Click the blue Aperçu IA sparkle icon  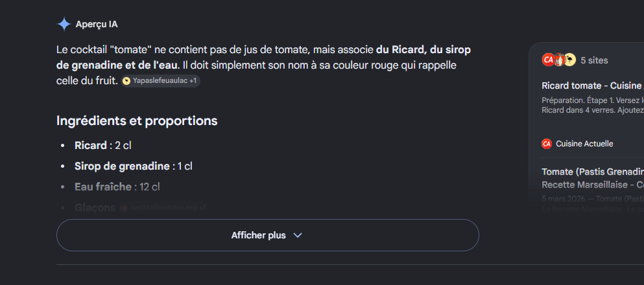click(x=64, y=25)
